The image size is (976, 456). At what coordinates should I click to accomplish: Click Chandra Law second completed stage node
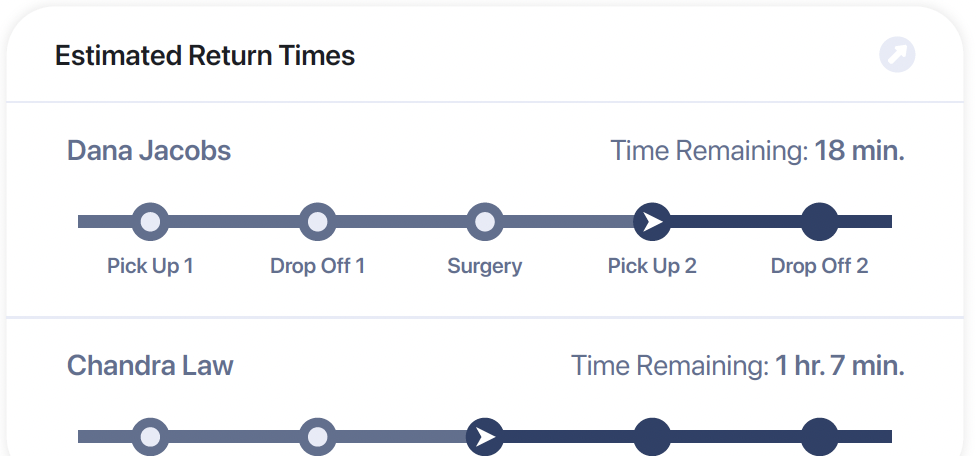coord(317,437)
